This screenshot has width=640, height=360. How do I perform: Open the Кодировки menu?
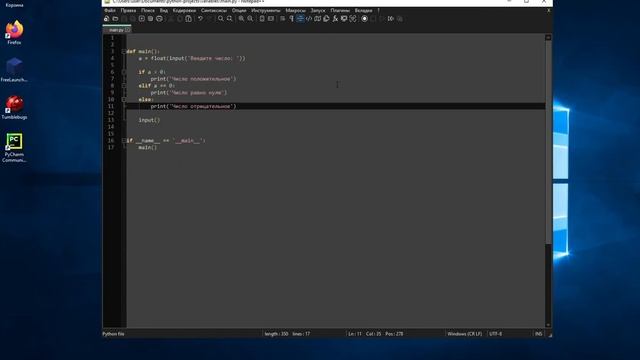[x=184, y=11]
